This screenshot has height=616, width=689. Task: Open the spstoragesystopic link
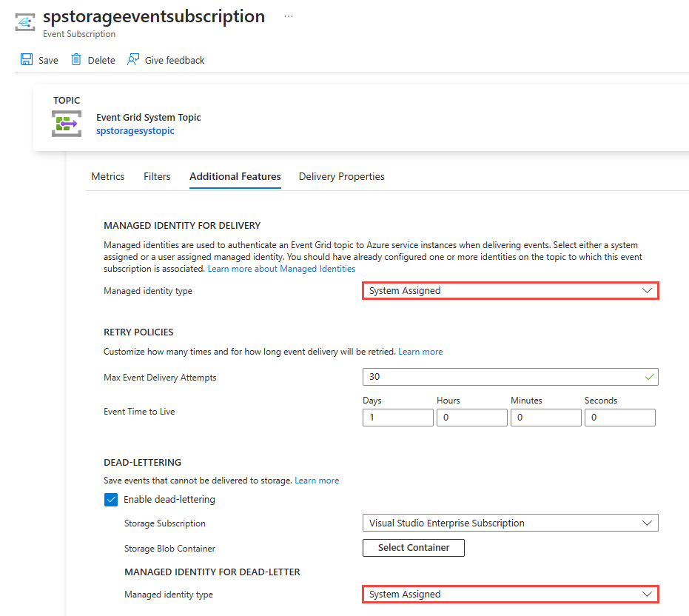[x=135, y=130]
